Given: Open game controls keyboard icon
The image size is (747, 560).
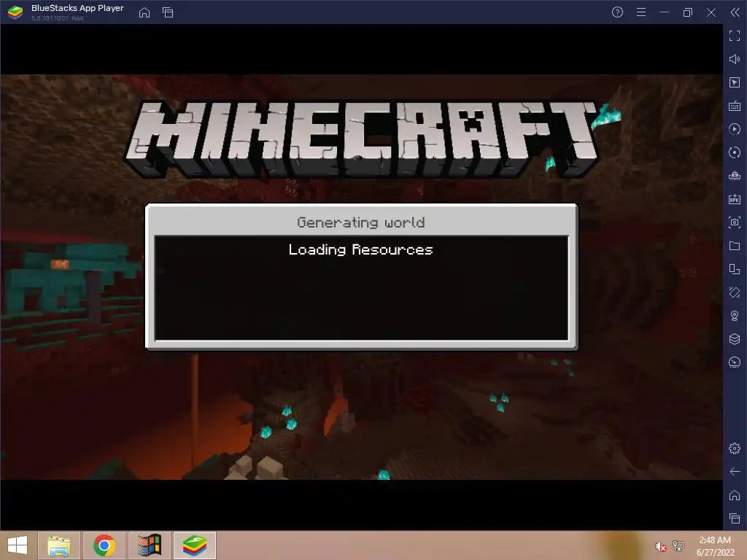Looking at the screenshot, I should [735, 106].
